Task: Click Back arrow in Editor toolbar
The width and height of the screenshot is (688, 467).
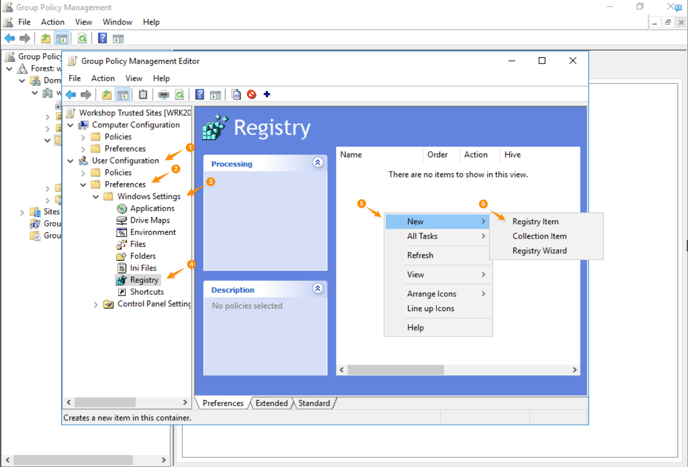Action: click(x=71, y=94)
